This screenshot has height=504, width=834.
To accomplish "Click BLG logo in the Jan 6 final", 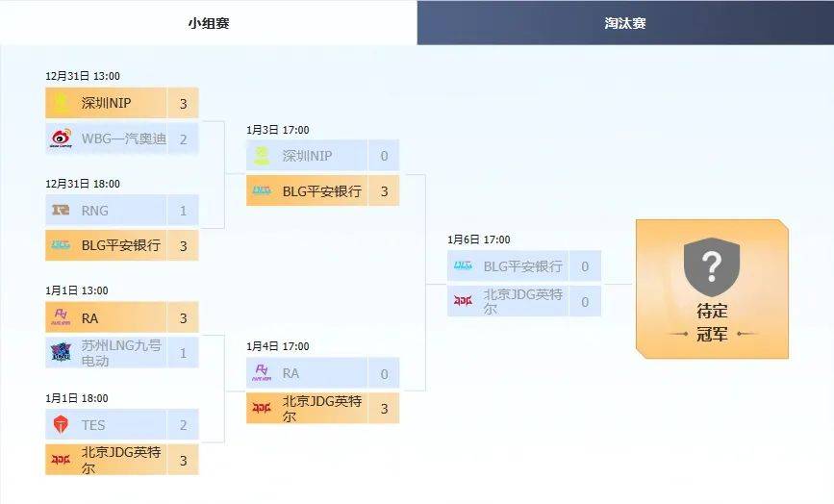I will tap(464, 265).
